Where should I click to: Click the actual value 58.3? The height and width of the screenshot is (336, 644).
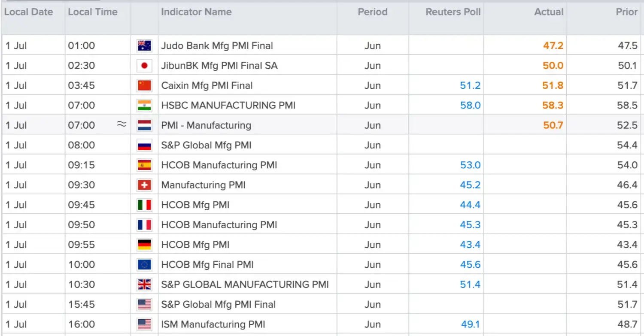click(x=553, y=105)
